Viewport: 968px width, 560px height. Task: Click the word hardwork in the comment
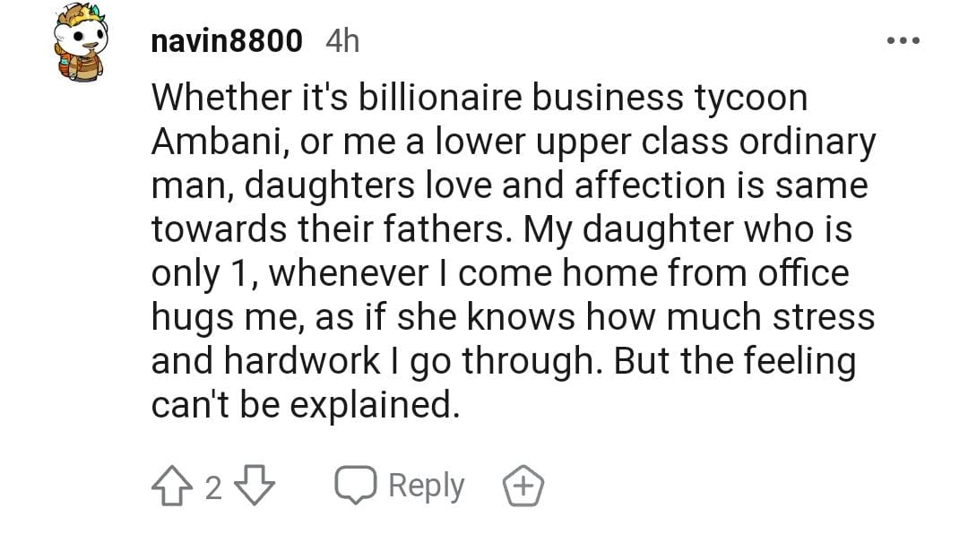302,362
